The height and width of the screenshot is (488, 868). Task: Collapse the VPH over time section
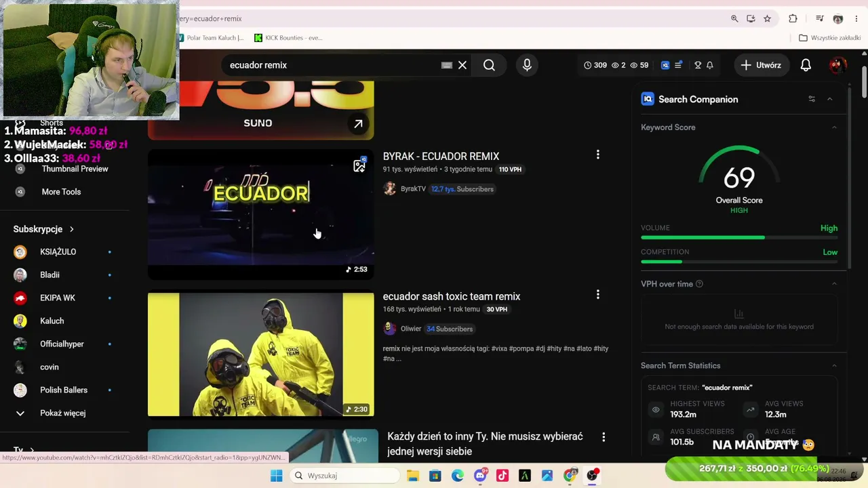pyautogui.click(x=834, y=284)
